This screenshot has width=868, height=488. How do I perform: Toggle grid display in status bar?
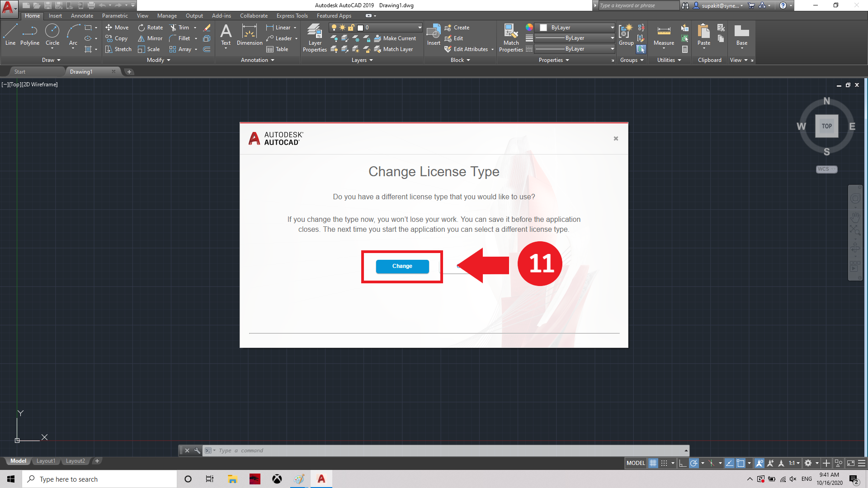[x=653, y=463]
